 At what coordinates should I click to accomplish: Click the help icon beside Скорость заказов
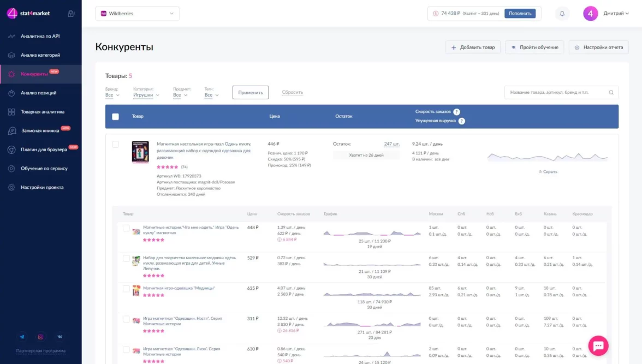click(457, 112)
